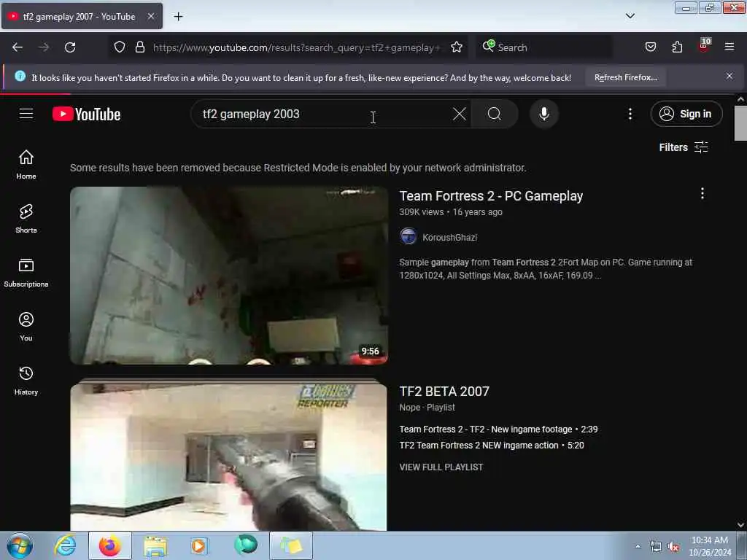The height and width of the screenshot is (560, 747).
Task: Launch Internet Explorer from taskbar
Action: click(x=65, y=545)
